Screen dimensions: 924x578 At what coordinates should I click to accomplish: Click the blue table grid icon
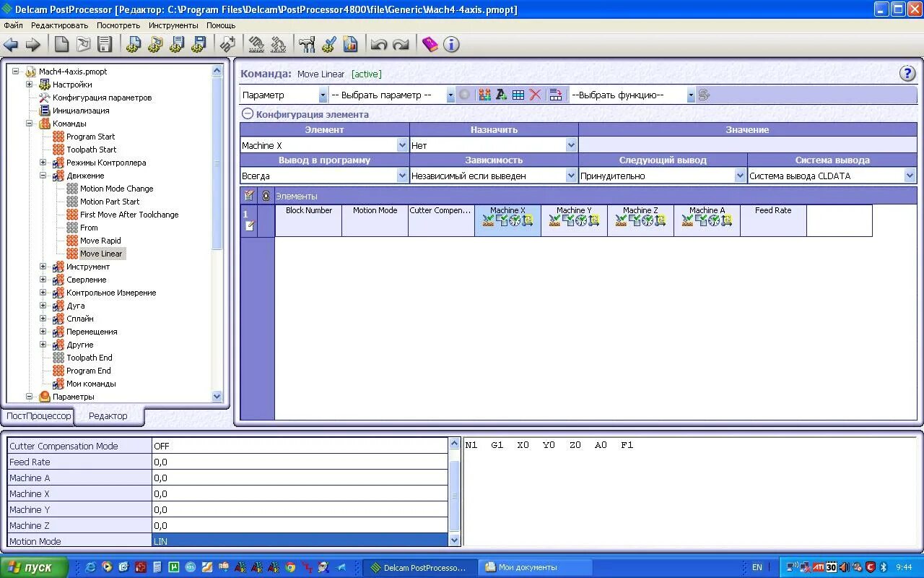point(518,95)
